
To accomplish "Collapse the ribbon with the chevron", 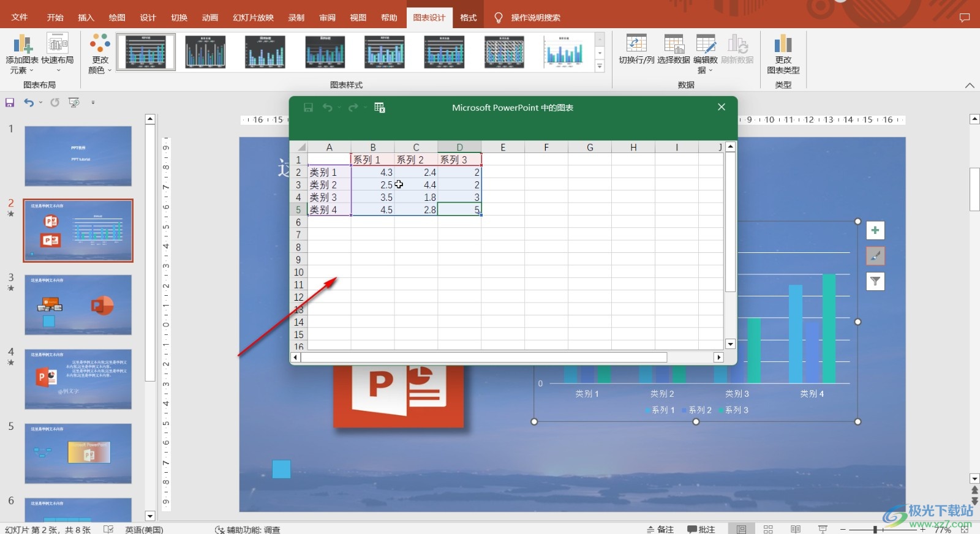I will click(970, 85).
